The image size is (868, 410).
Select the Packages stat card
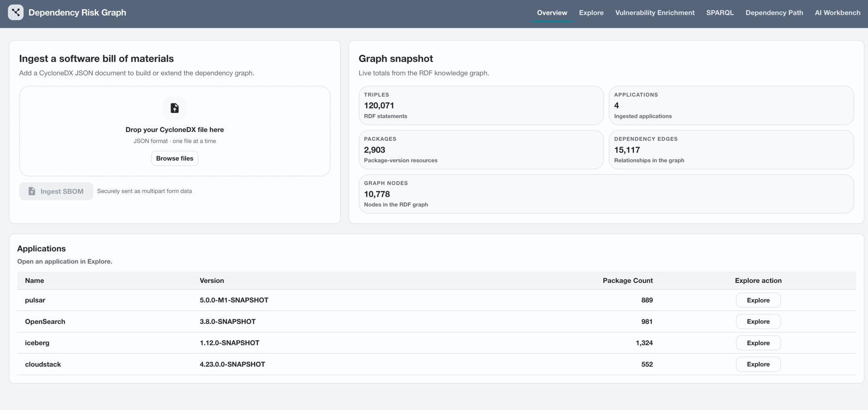tap(481, 150)
